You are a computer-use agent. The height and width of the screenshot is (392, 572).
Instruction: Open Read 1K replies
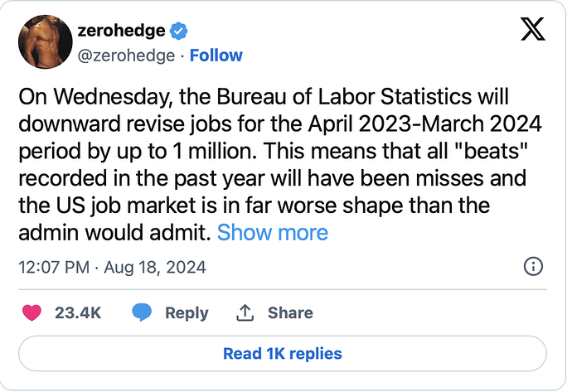coord(283,354)
